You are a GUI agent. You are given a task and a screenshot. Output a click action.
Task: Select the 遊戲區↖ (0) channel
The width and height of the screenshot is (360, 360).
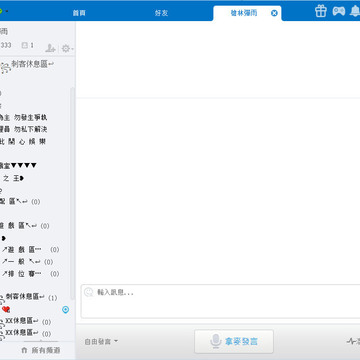pyautogui.click(x=25, y=226)
